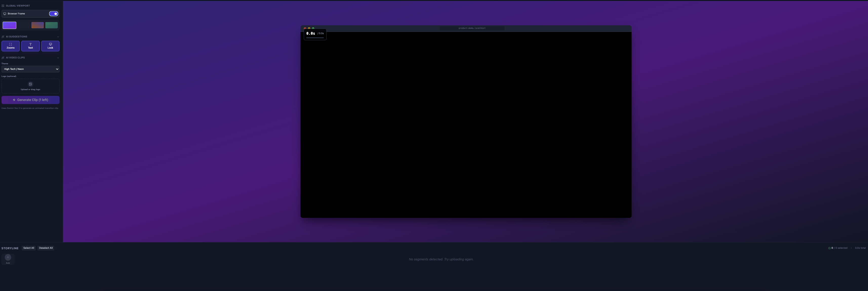
Task: Click the image icon in the logo upload area
Action: click(x=30, y=84)
